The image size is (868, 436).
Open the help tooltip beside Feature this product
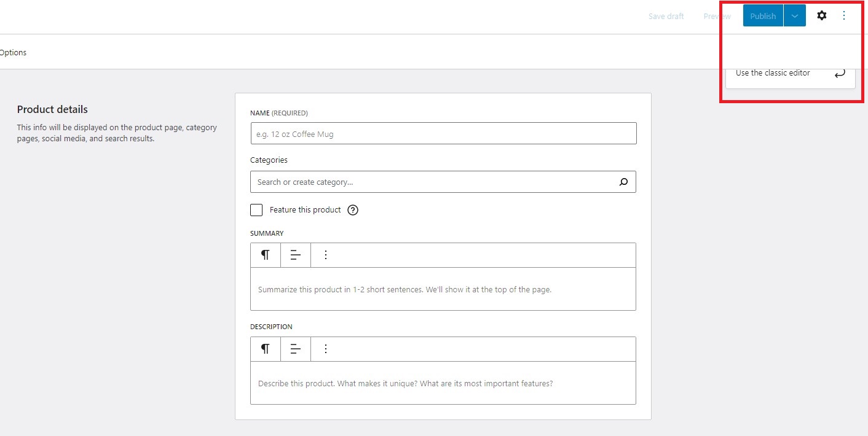(352, 209)
